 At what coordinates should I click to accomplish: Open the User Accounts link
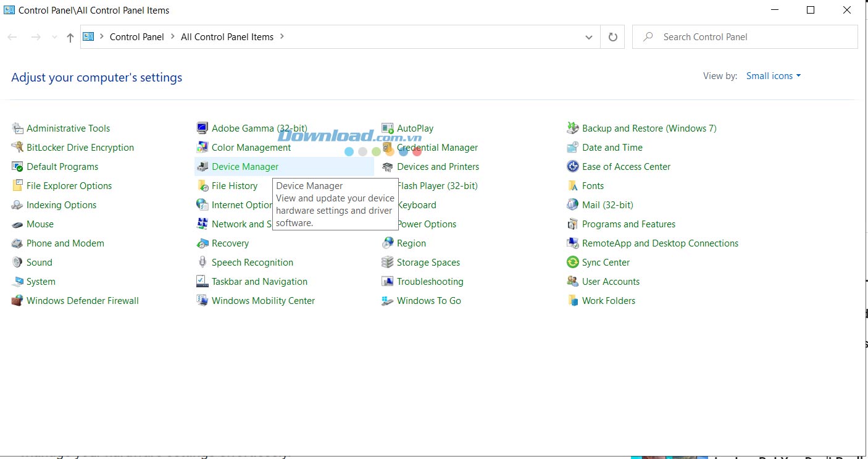[611, 282]
